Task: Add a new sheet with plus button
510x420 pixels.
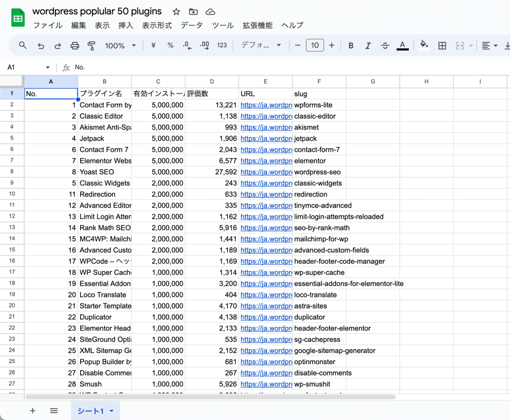Action: [x=32, y=411]
